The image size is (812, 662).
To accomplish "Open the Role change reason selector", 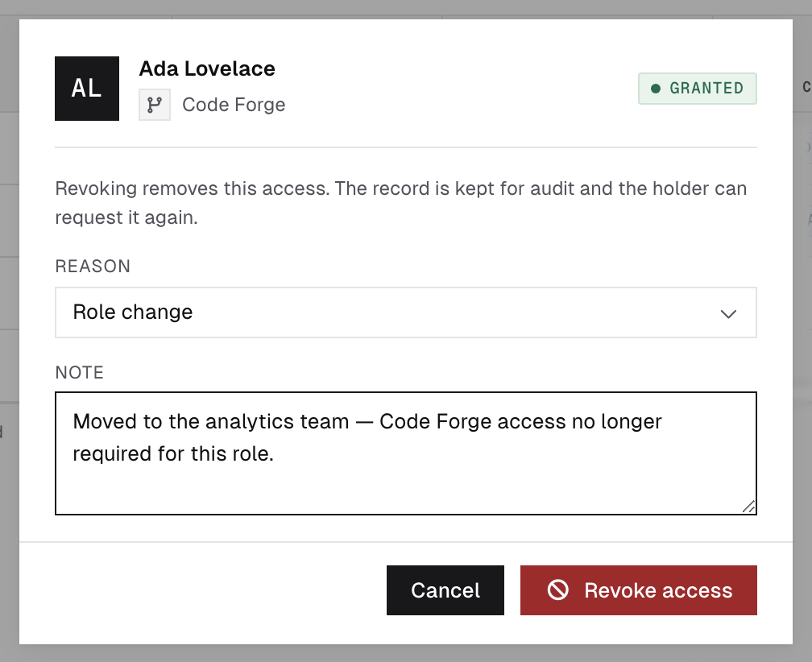I will (406, 312).
